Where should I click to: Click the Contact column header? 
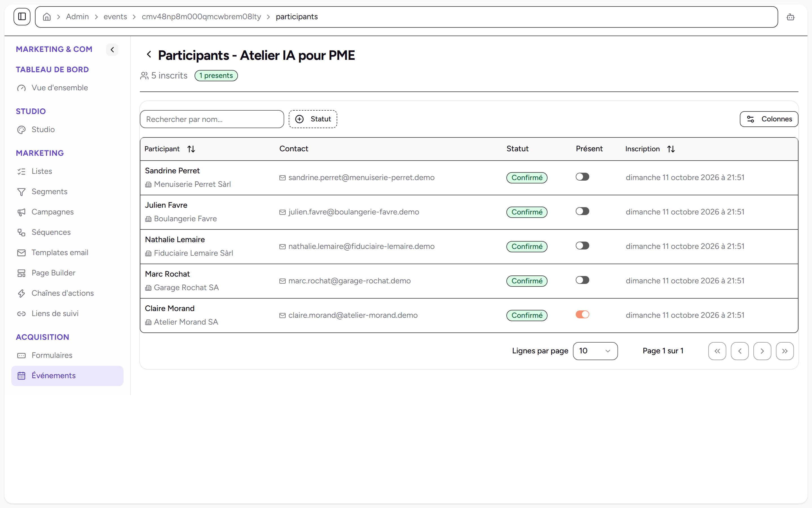tap(294, 149)
